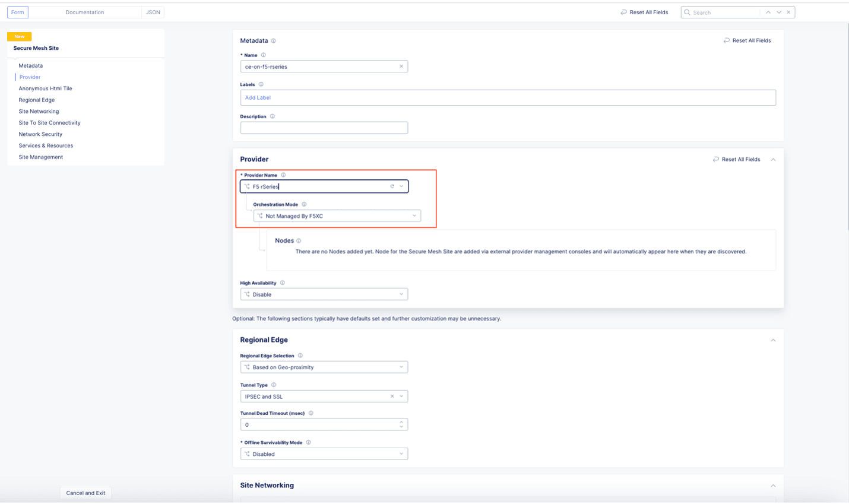
Task: Click info icon beside Regional Edge Selection
Action: (x=300, y=356)
